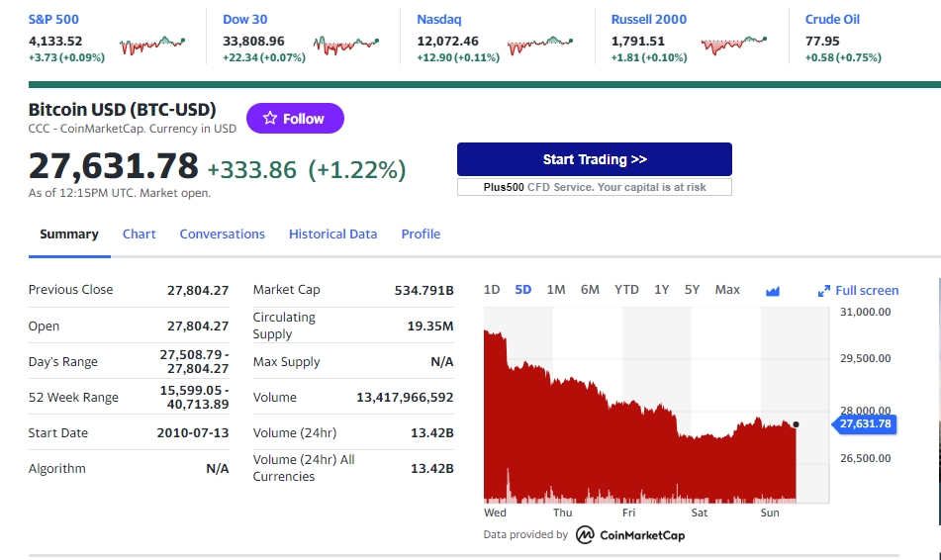Click the Dow 30 sparkline chart

coord(346,45)
